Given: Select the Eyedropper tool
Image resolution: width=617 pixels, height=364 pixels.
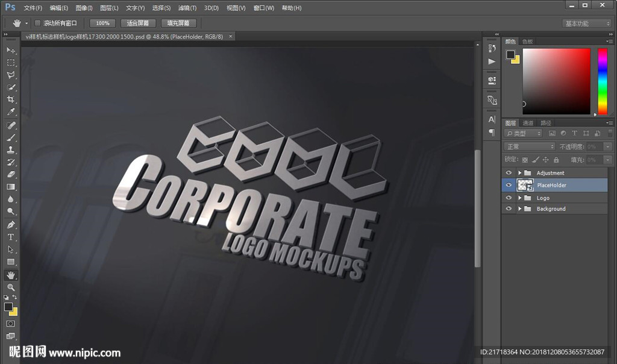Looking at the screenshot, I should point(10,112).
